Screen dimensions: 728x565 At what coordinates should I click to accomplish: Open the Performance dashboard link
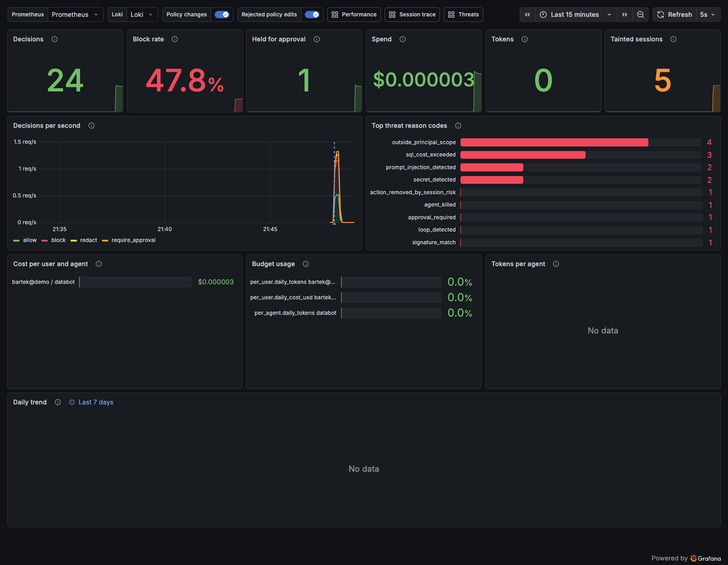(354, 15)
